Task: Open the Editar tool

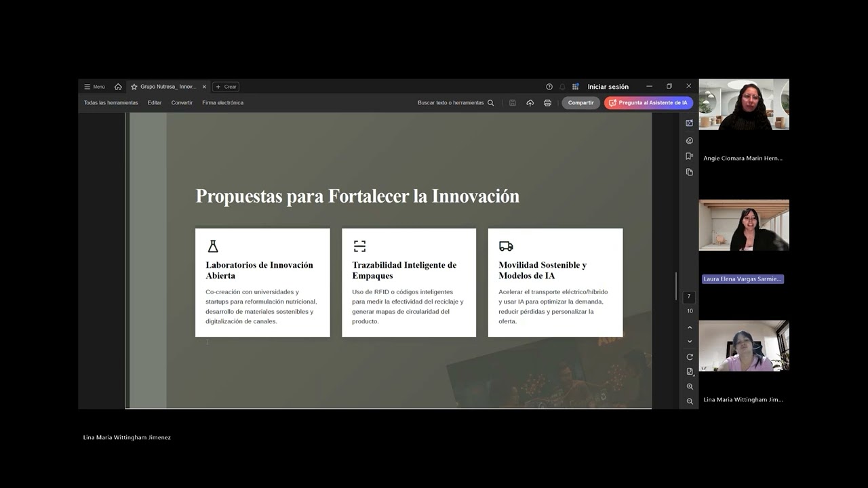Action: [155, 103]
